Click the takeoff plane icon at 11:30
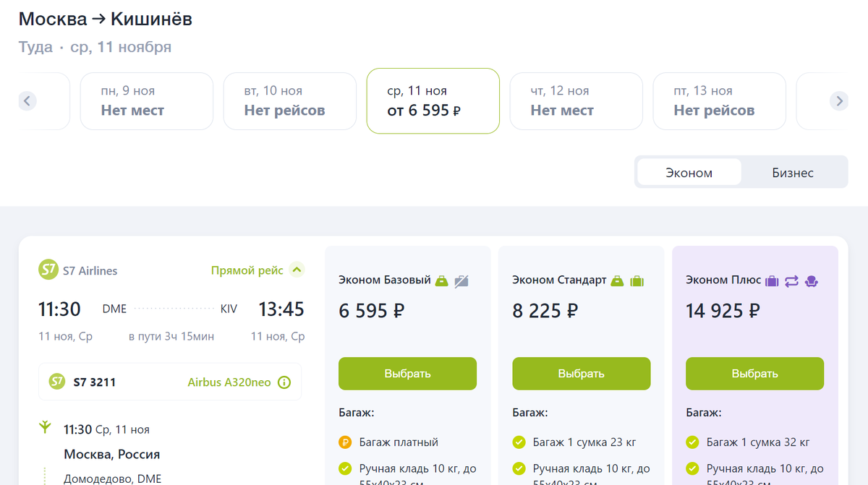This screenshot has width=868, height=485. (46, 428)
